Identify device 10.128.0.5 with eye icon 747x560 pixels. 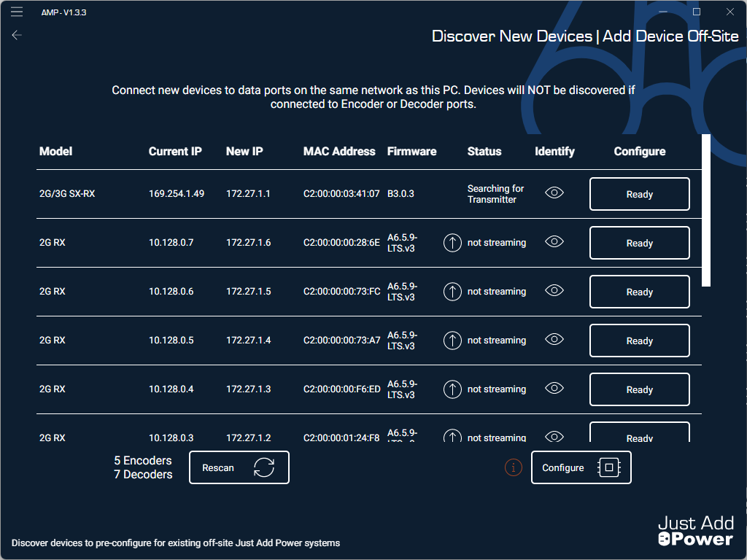click(554, 340)
